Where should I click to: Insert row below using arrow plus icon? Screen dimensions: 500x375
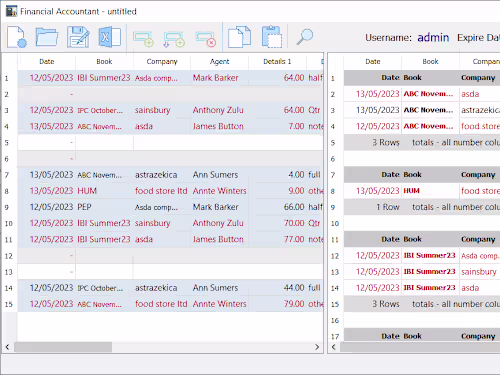point(174,39)
